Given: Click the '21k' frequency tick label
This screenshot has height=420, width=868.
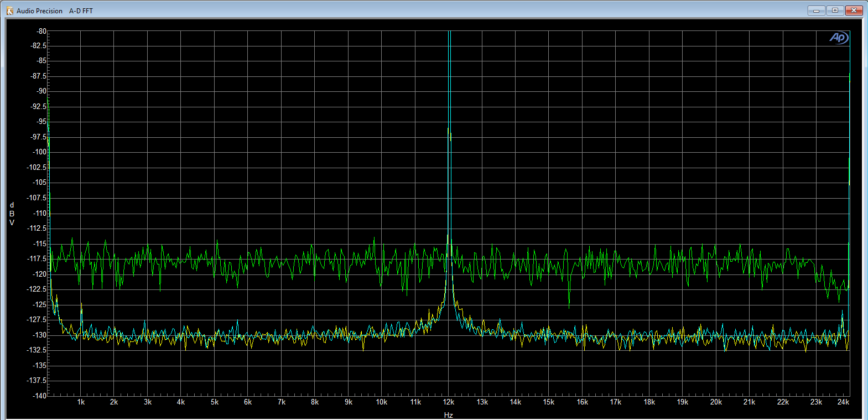Looking at the screenshot, I should pyautogui.click(x=750, y=402).
